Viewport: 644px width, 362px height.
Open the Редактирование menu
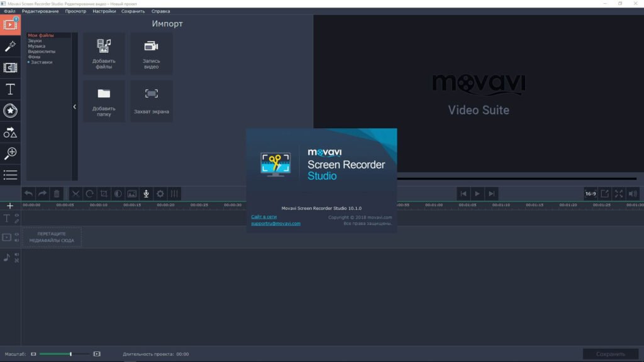coord(40,11)
